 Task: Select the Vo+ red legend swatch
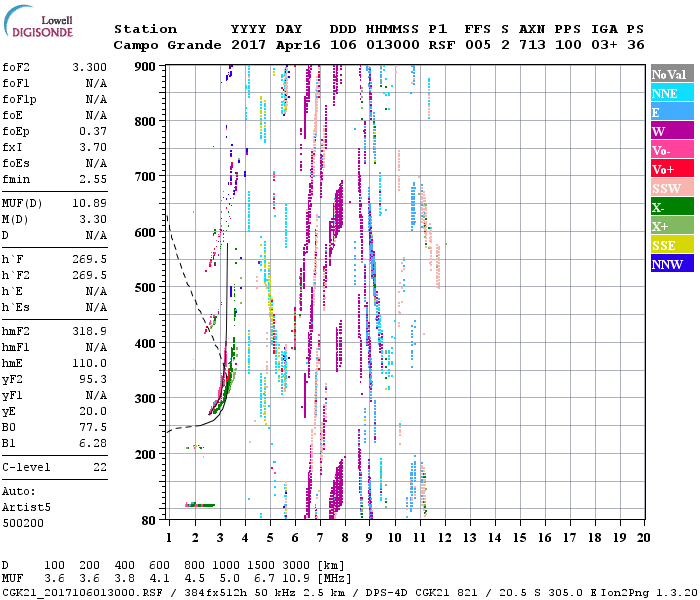tap(672, 169)
